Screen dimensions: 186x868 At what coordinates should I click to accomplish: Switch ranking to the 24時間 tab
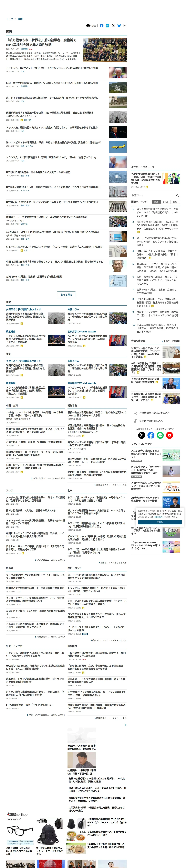click(166, 202)
